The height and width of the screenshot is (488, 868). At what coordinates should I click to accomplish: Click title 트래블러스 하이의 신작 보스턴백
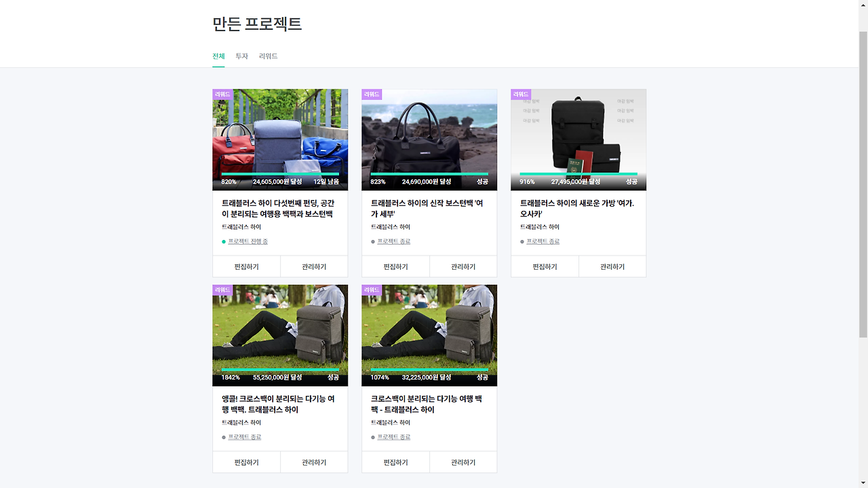427,209
